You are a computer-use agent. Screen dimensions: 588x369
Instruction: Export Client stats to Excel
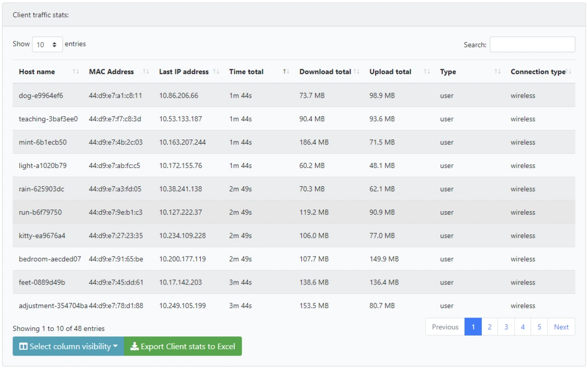point(183,347)
